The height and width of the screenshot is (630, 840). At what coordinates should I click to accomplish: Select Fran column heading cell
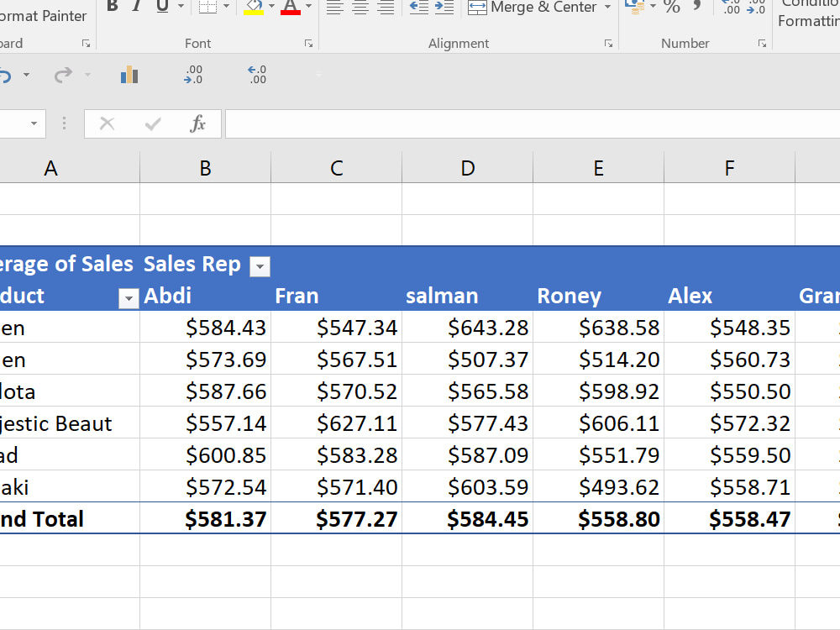[x=337, y=295]
